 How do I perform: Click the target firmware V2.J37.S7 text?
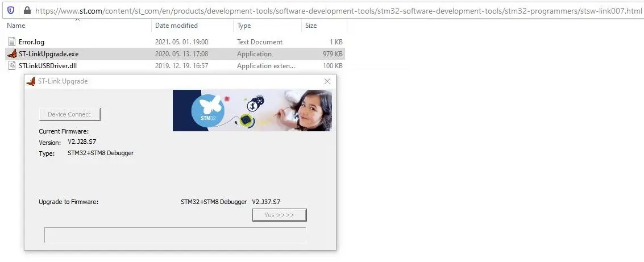[266, 202]
